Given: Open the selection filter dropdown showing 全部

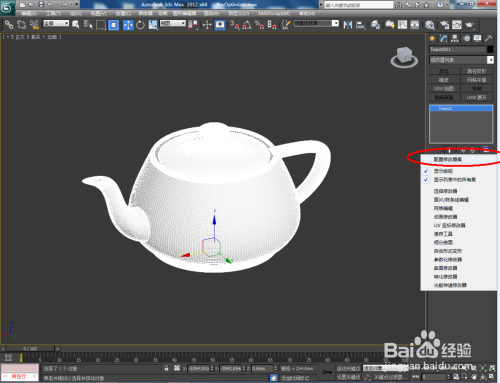Looking at the screenshot, I should (x=56, y=23).
